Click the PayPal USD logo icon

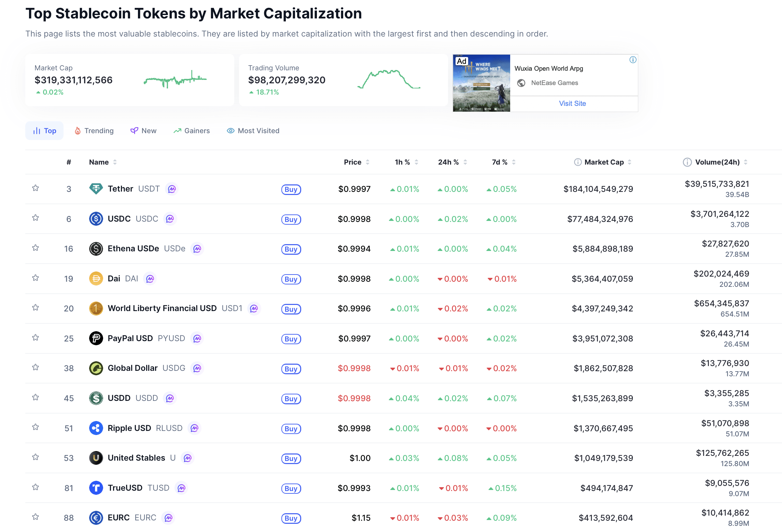point(96,338)
